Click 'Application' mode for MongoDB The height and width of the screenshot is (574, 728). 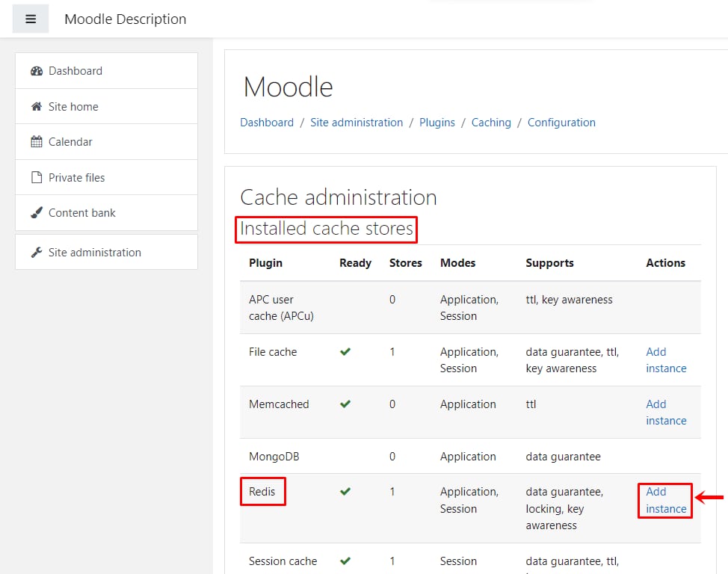point(468,457)
